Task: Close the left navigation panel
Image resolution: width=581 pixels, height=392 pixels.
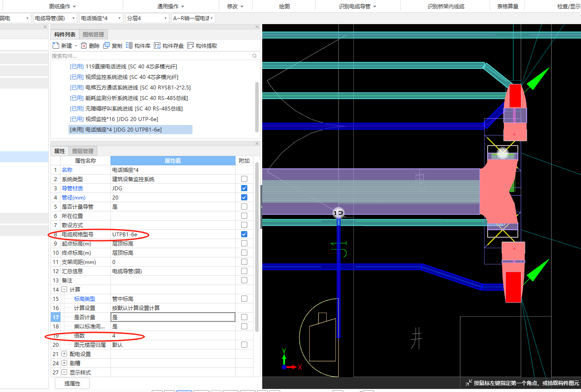Action: pyautogui.click(x=45, y=27)
